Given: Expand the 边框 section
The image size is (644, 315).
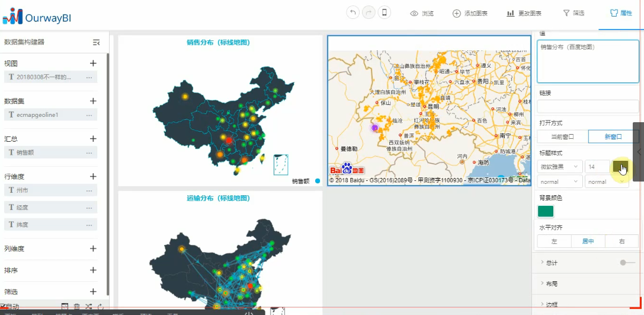Looking at the screenshot, I should [550, 305].
